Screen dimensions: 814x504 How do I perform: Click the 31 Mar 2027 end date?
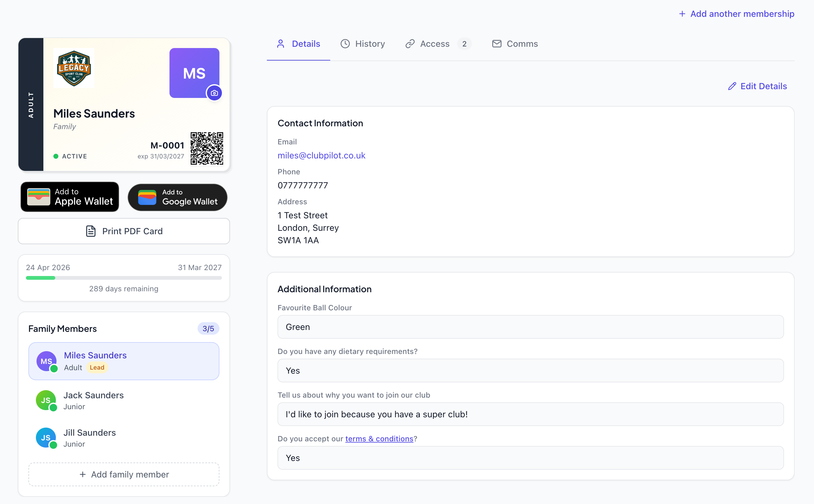199,267
